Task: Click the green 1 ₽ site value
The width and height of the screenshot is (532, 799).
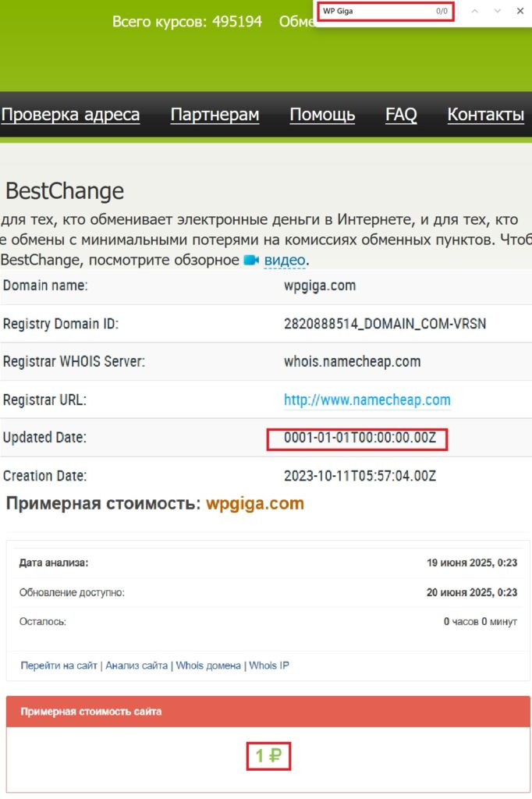Action: (x=268, y=755)
